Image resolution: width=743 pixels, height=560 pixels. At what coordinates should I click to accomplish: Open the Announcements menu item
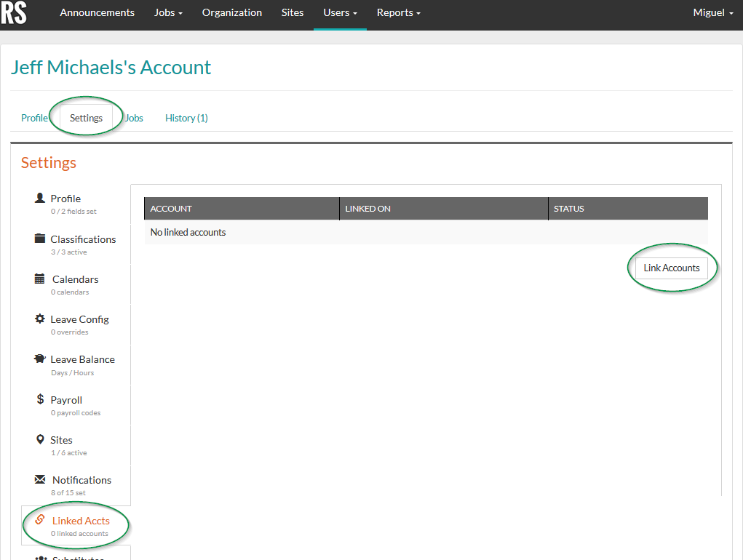[97, 12]
